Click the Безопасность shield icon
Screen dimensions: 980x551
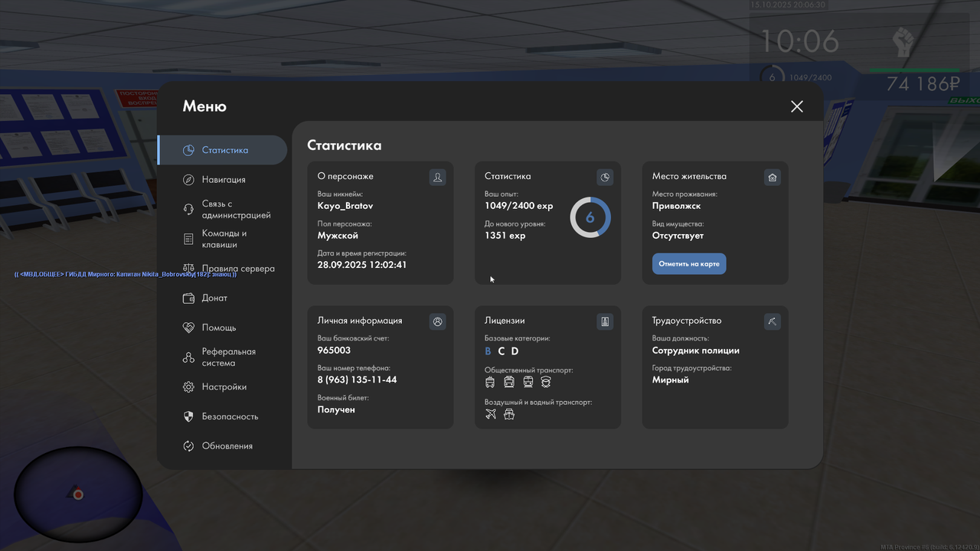coord(189,417)
